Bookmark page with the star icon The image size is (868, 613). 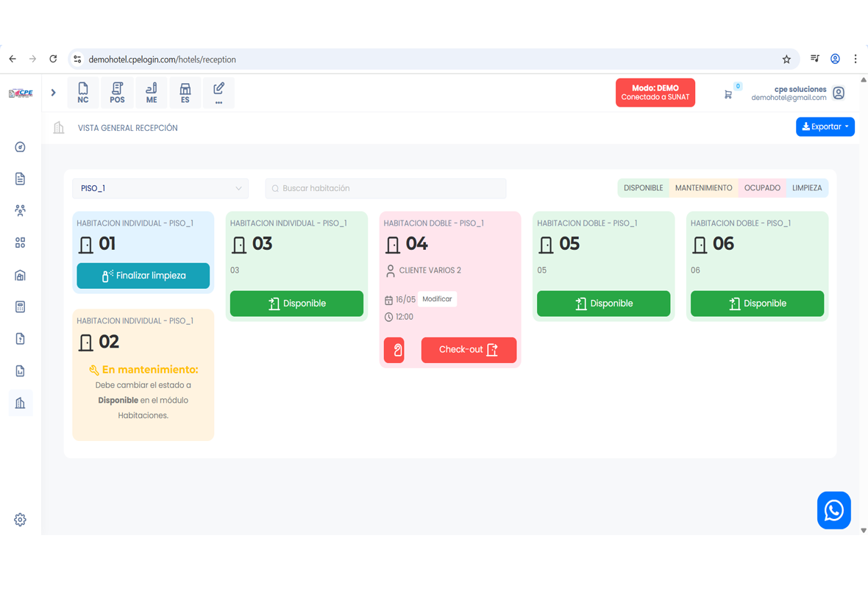click(786, 60)
